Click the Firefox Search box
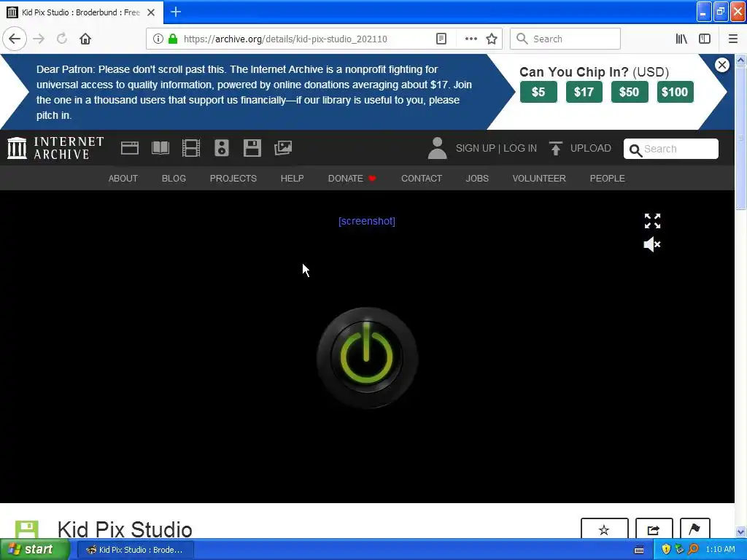Image resolution: width=747 pixels, height=560 pixels. click(565, 39)
